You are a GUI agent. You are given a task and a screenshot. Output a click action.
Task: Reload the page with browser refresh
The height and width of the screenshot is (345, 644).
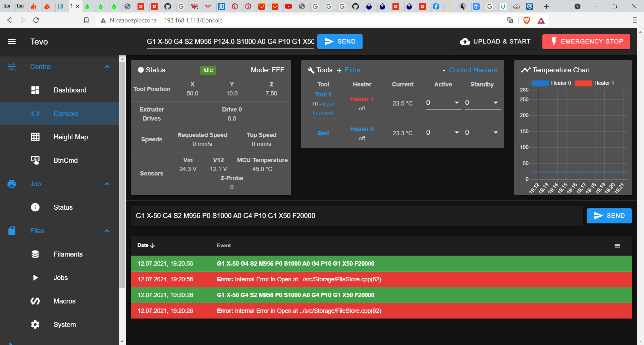[36, 20]
